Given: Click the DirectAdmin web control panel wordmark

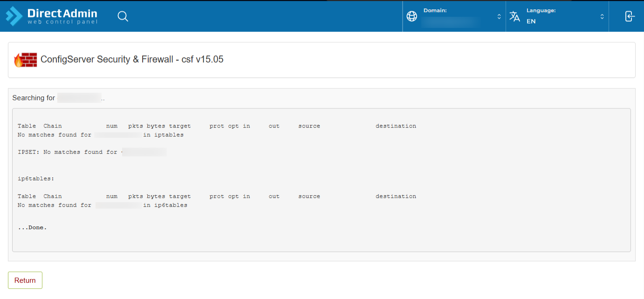Looking at the screenshot, I should click(62, 16).
